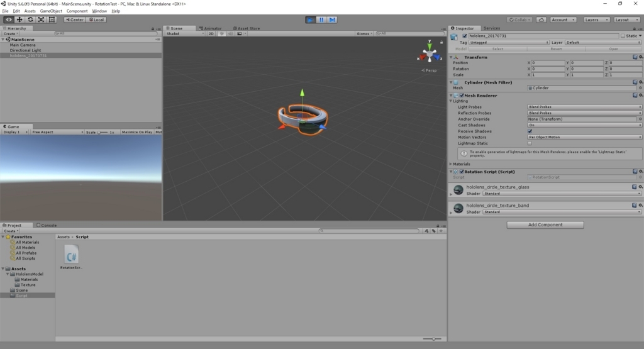
Task: Switch to the Services tab
Action: click(x=492, y=28)
